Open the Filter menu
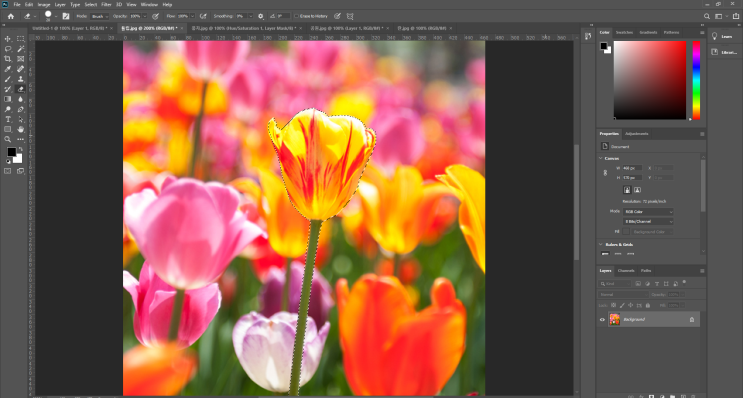 coord(106,4)
